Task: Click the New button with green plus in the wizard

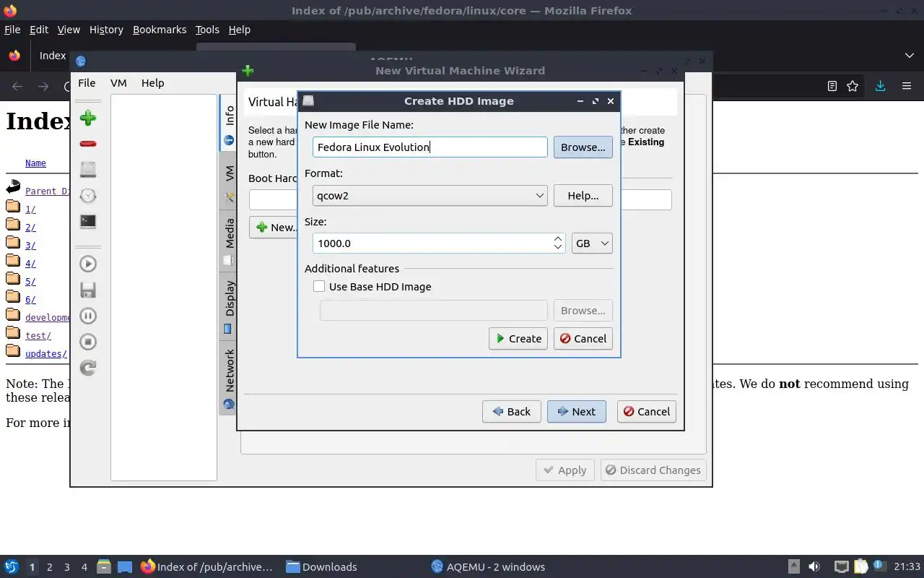Action: [274, 227]
